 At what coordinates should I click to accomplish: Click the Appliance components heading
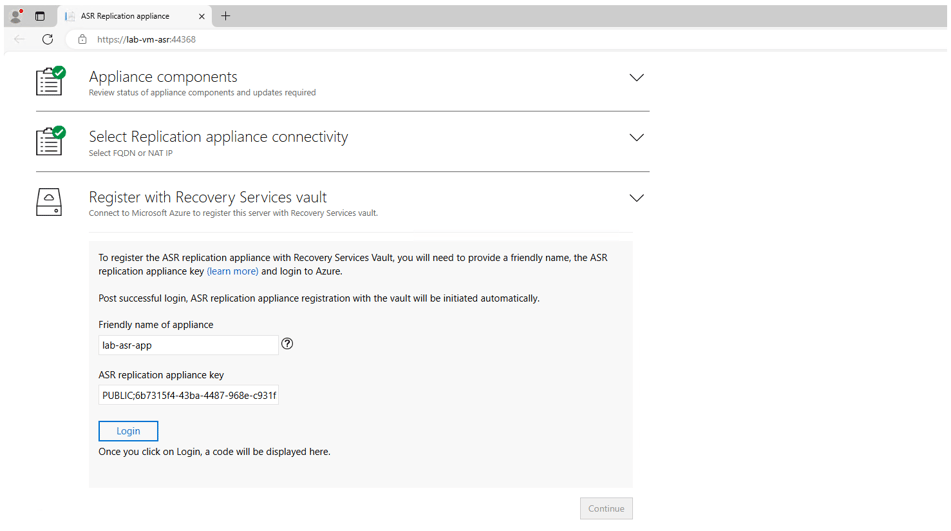pos(163,77)
